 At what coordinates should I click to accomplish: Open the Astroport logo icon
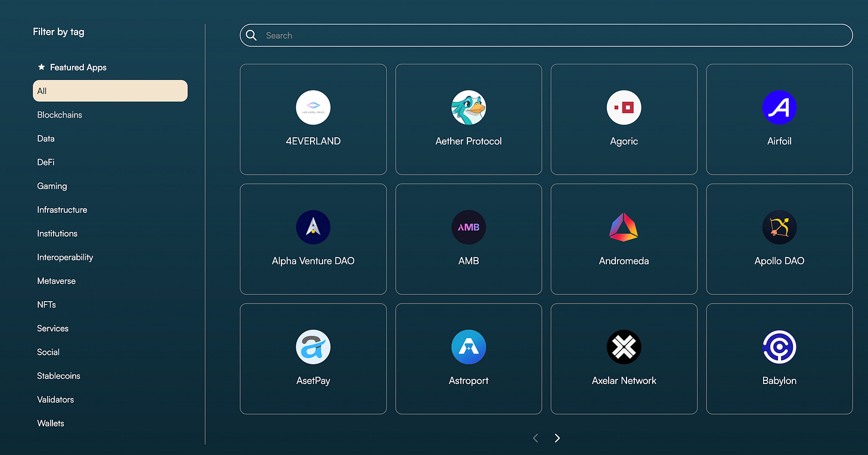[469, 347]
